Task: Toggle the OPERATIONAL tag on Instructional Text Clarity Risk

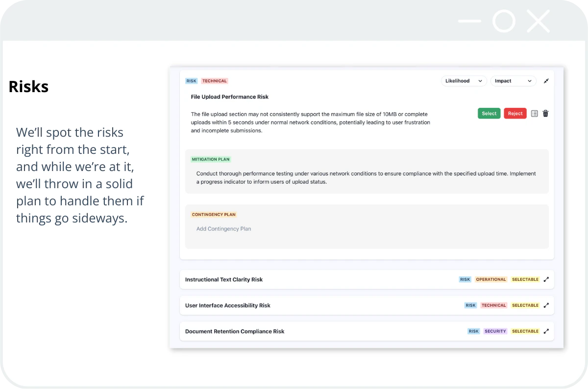Action: coord(490,279)
